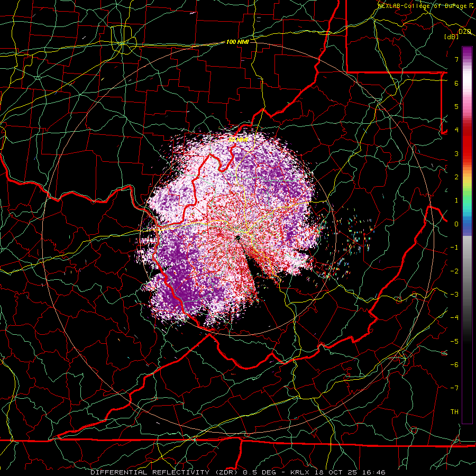476x476 pixels.
Task: Click the -1 value on the dB scale
Action: click(x=454, y=248)
